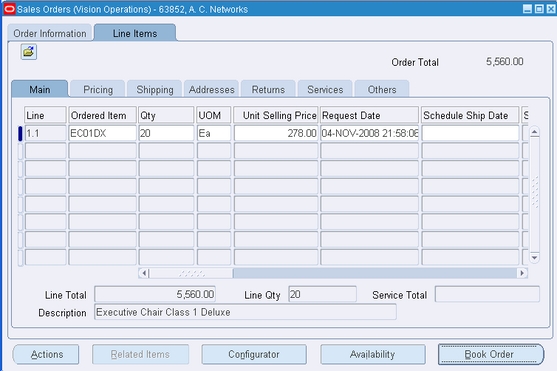Switch to the Order Information tab

pyautogui.click(x=50, y=33)
